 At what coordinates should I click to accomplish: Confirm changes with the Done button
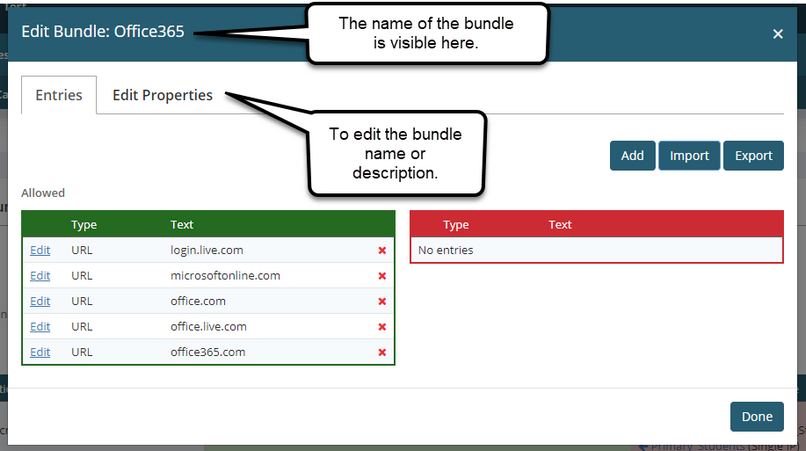click(757, 417)
